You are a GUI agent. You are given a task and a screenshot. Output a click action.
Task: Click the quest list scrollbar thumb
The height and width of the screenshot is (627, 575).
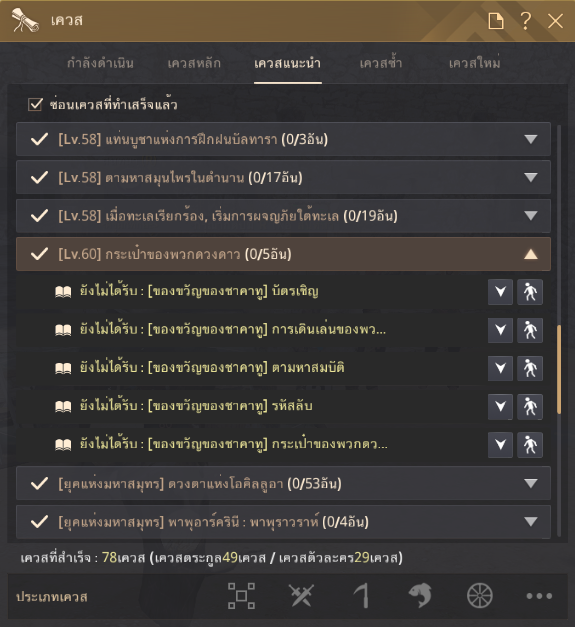(559, 370)
